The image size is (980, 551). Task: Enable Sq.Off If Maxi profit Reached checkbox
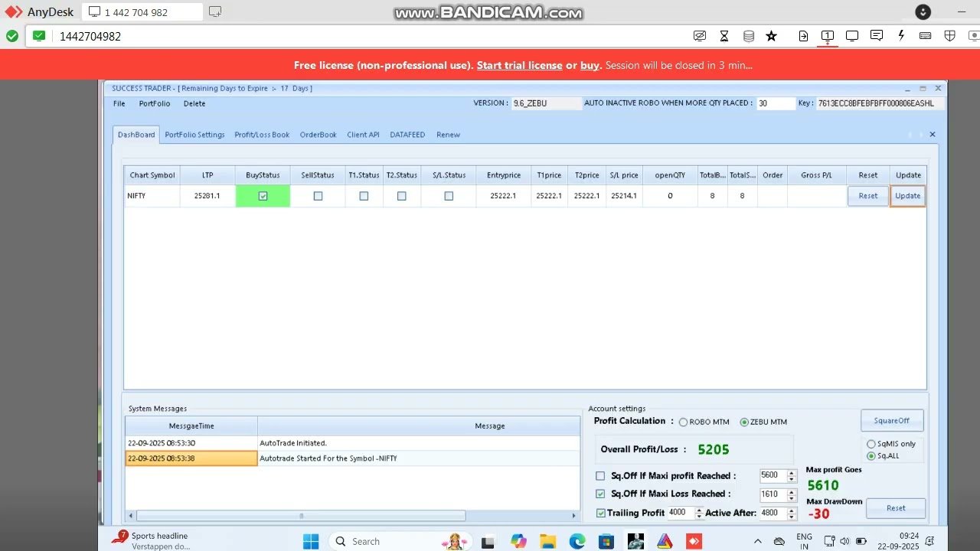click(x=600, y=476)
